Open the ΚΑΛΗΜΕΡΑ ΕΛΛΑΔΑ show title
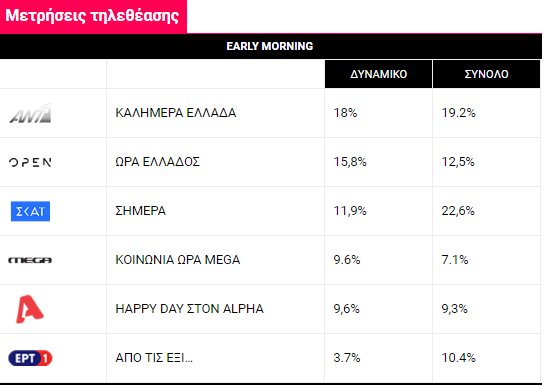The height and width of the screenshot is (385, 552). [176, 113]
